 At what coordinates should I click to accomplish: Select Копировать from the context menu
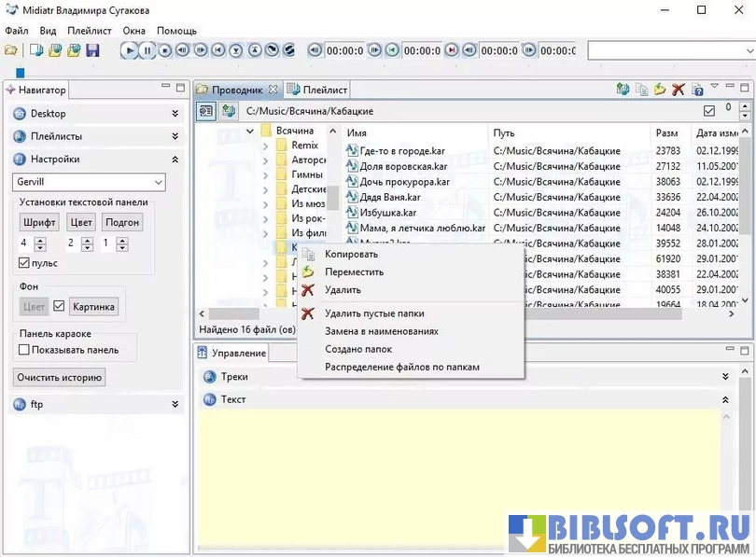351,254
